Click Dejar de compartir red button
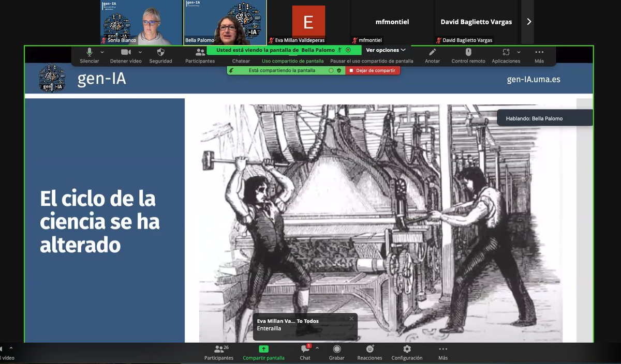Viewport: 621px width, 364px height. point(373,70)
